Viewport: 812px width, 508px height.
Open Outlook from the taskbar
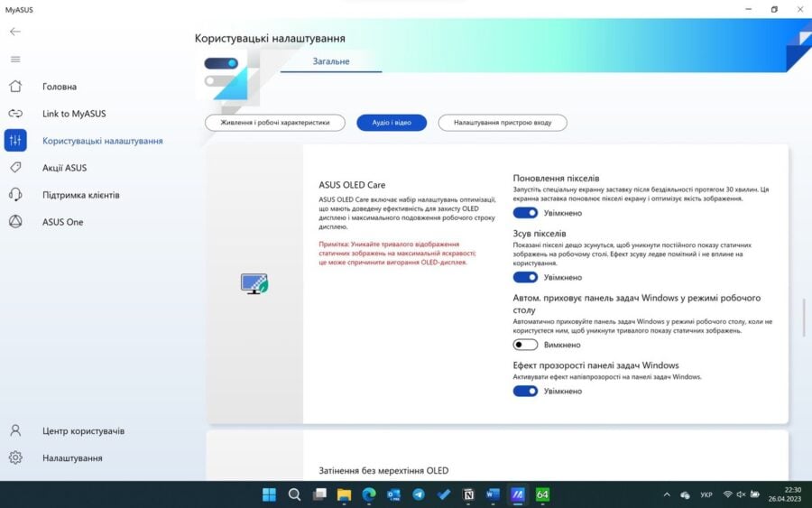tap(393, 495)
